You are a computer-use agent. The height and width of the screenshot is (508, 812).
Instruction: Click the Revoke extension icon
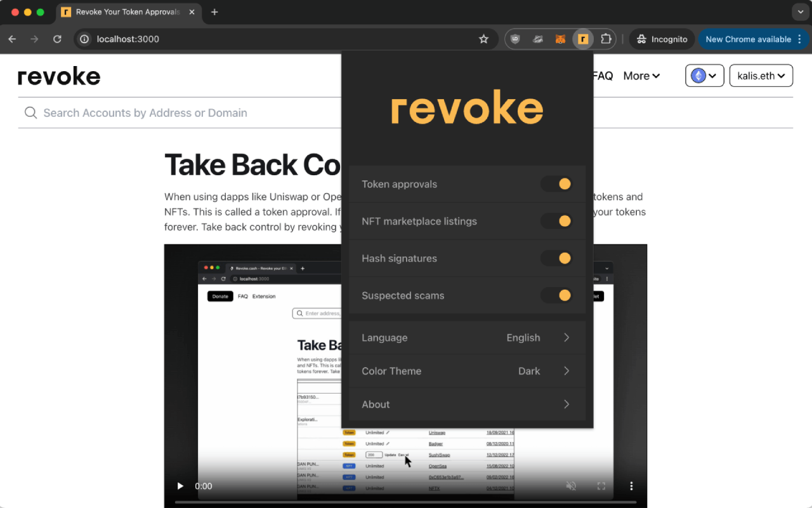(583, 39)
